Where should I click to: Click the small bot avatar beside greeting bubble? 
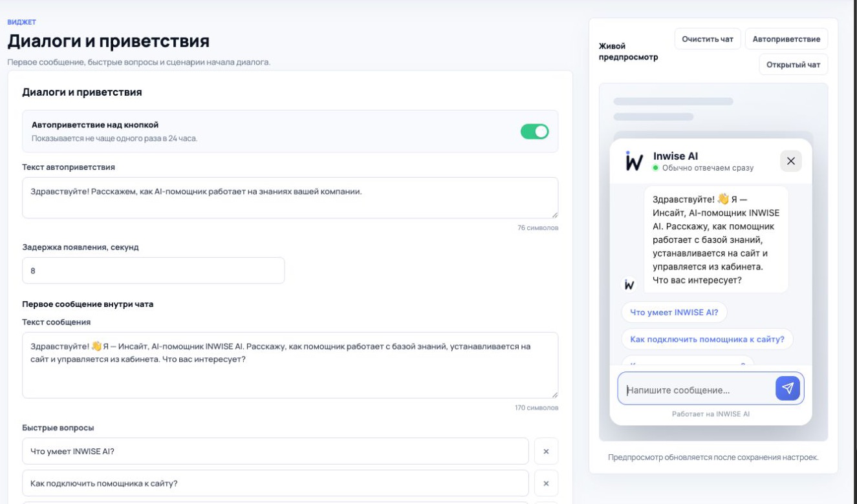pyautogui.click(x=629, y=284)
